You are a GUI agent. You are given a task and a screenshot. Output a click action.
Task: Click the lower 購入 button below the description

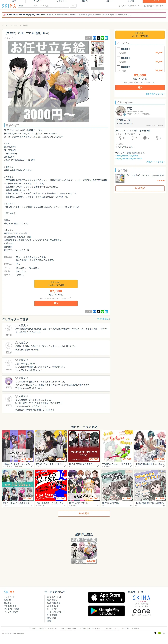pyautogui.click(x=56, y=303)
